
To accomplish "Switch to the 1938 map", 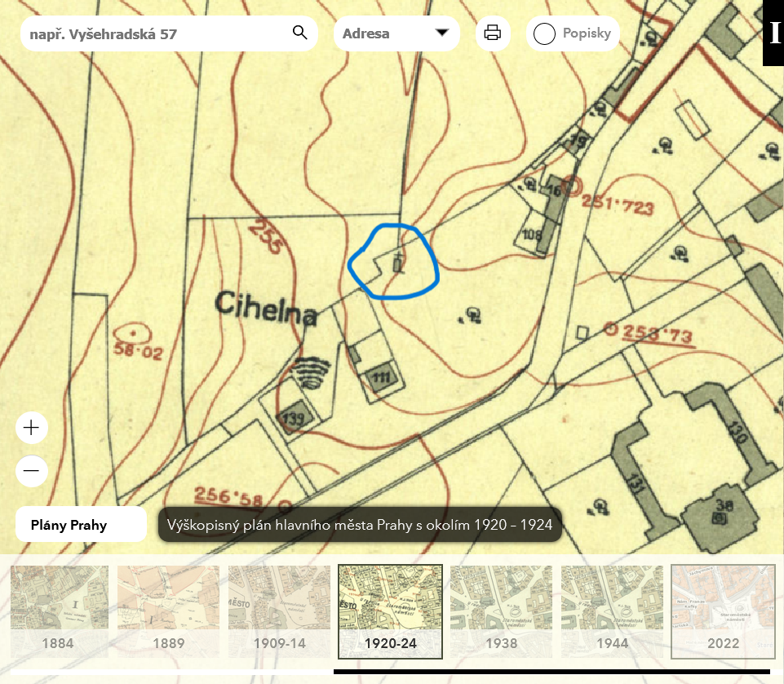I will click(x=501, y=611).
